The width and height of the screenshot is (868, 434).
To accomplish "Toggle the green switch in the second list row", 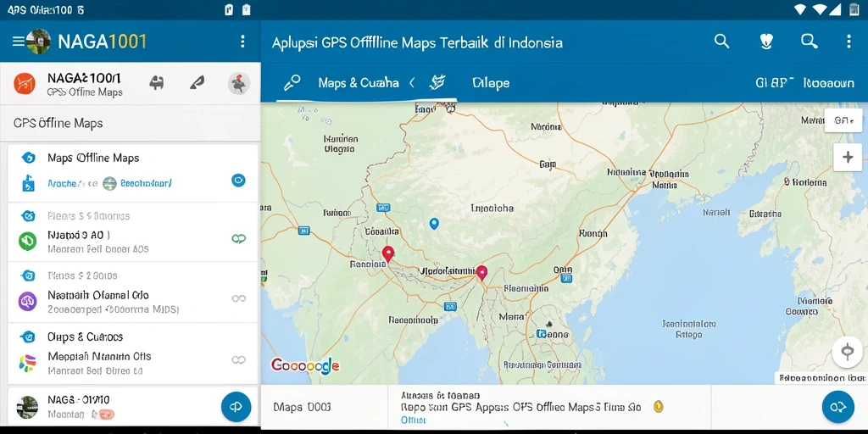I will point(238,238).
